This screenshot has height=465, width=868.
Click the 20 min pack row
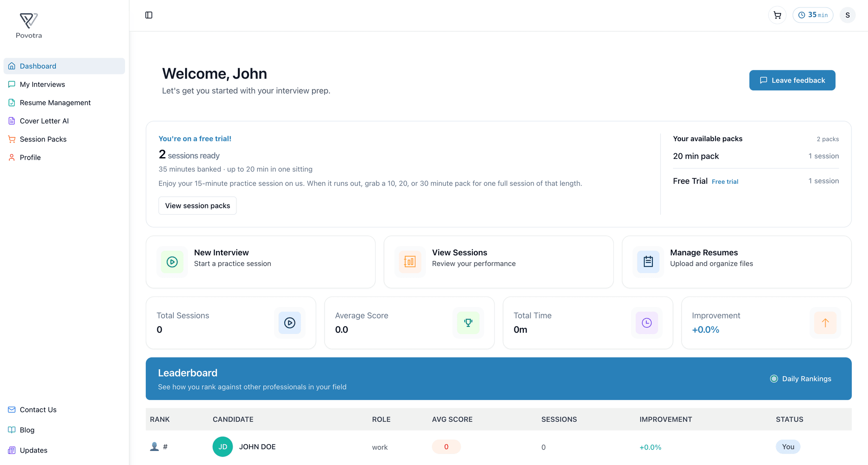tap(756, 156)
